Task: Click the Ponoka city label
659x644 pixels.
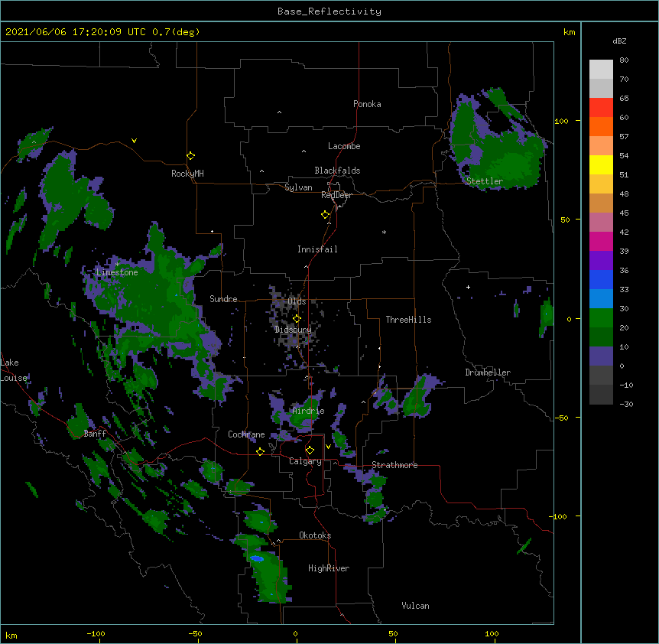Action: coord(367,104)
